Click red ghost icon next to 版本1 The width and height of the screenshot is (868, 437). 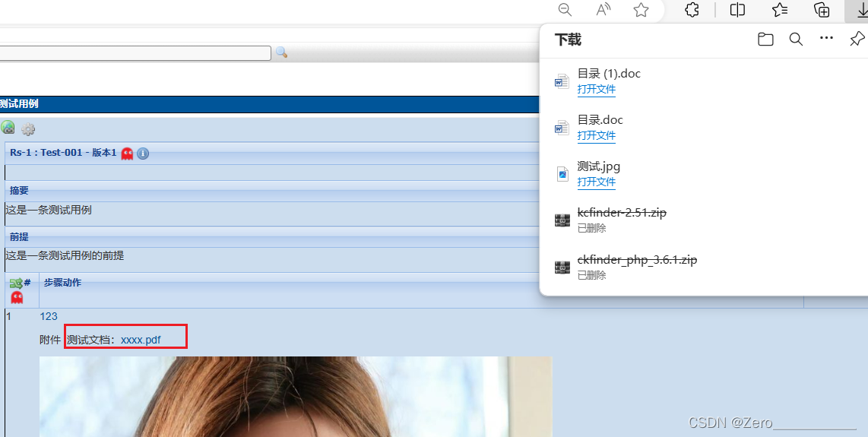(128, 154)
